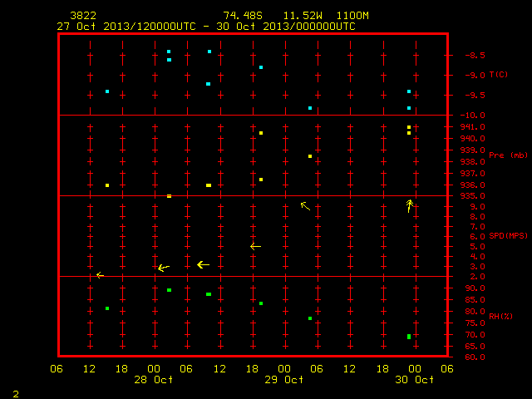Click the T(C) axis label
This screenshot has width=532, height=399.
click(499, 75)
